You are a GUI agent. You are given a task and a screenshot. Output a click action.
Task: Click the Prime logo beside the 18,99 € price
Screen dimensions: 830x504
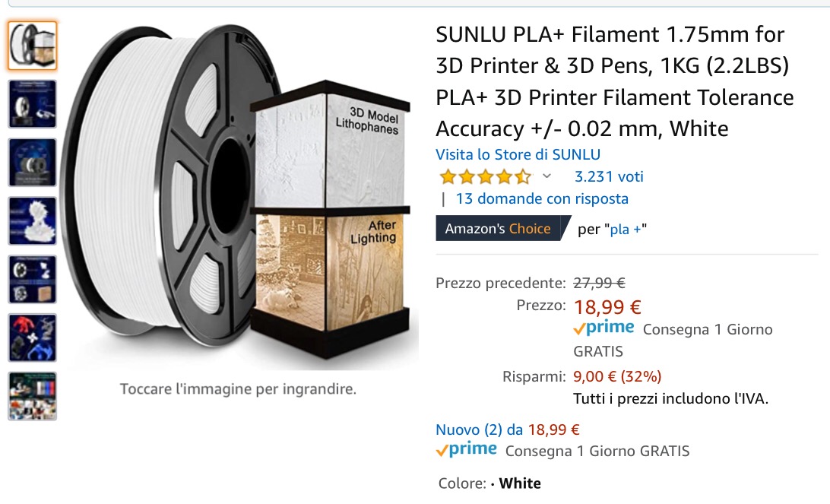603,328
